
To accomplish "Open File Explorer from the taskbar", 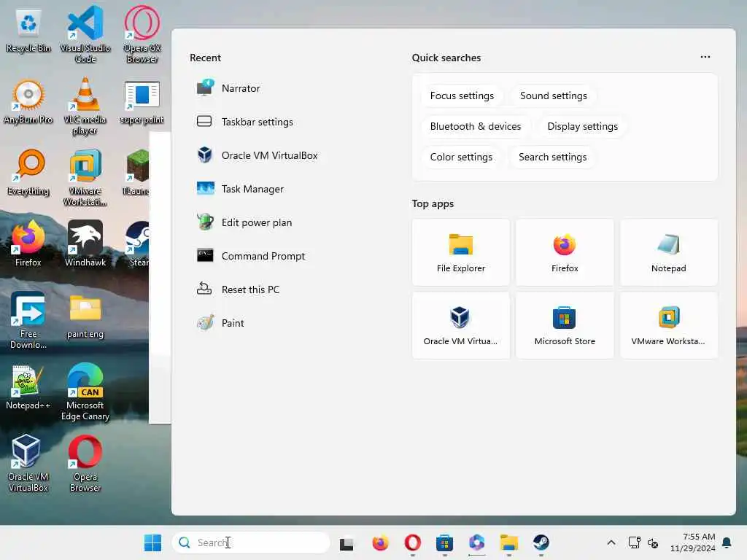I will click(x=508, y=542).
